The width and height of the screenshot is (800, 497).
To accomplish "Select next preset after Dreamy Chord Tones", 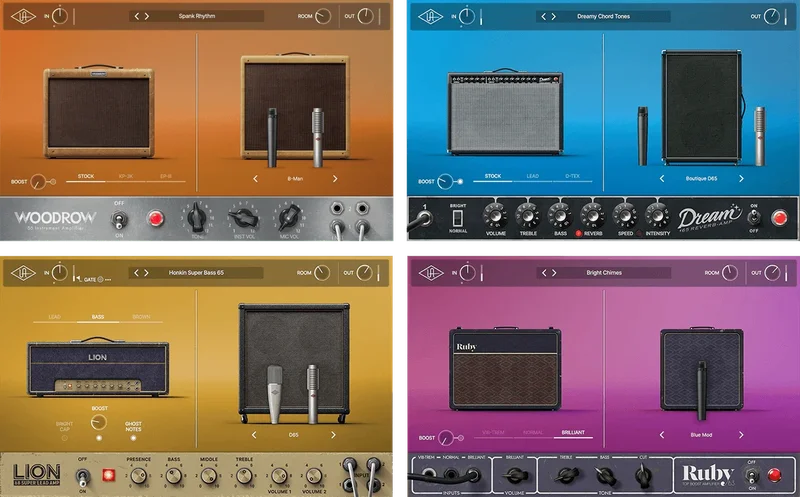I will (x=554, y=16).
